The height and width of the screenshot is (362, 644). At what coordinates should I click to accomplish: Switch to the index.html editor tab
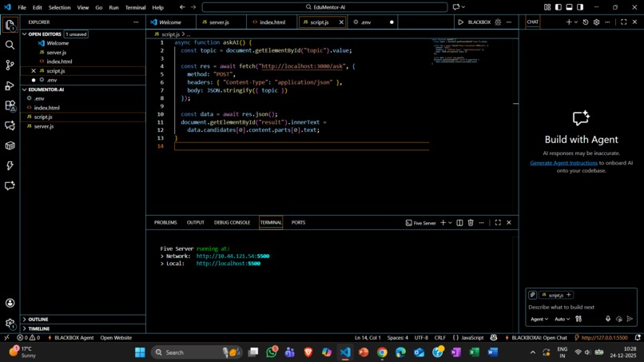(x=272, y=22)
